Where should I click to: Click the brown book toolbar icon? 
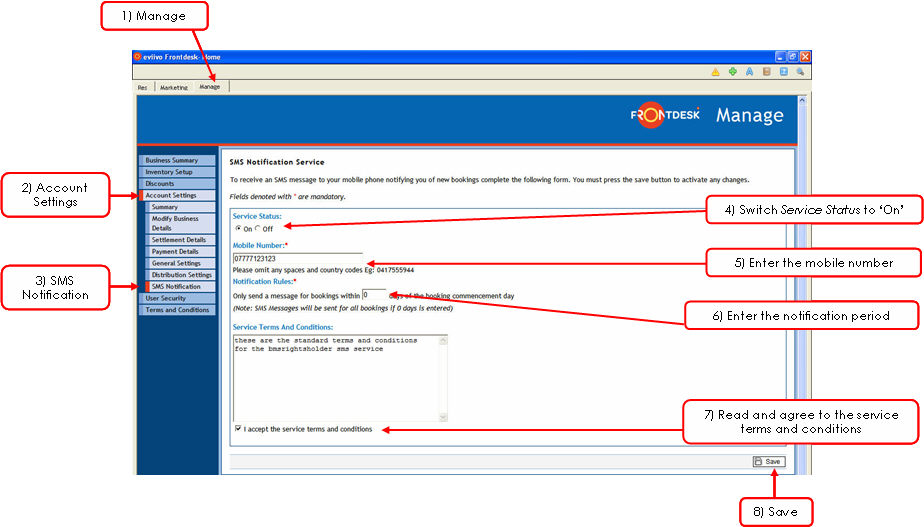pos(766,72)
